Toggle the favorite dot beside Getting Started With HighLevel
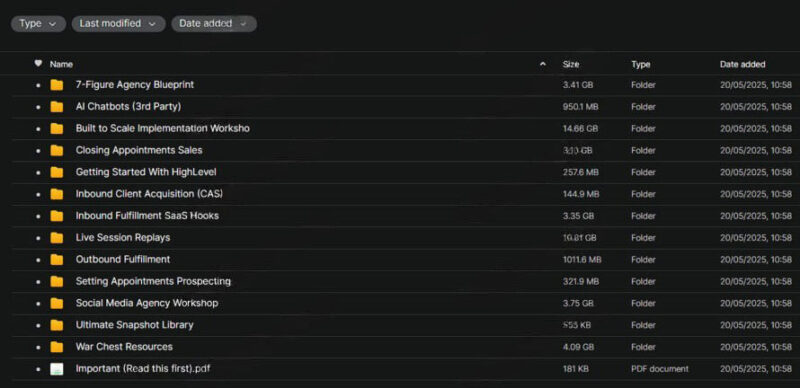The width and height of the screenshot is (800, 388). pyautogui.click(x=38, y=173)
